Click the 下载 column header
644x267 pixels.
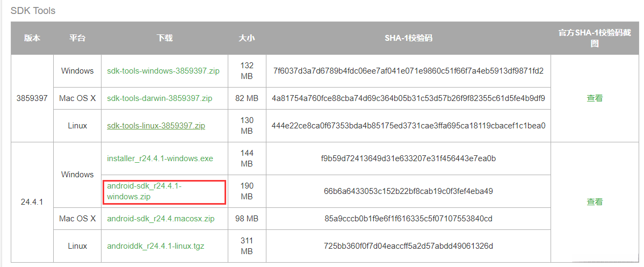pyautogui.click(x=164, y=38)
